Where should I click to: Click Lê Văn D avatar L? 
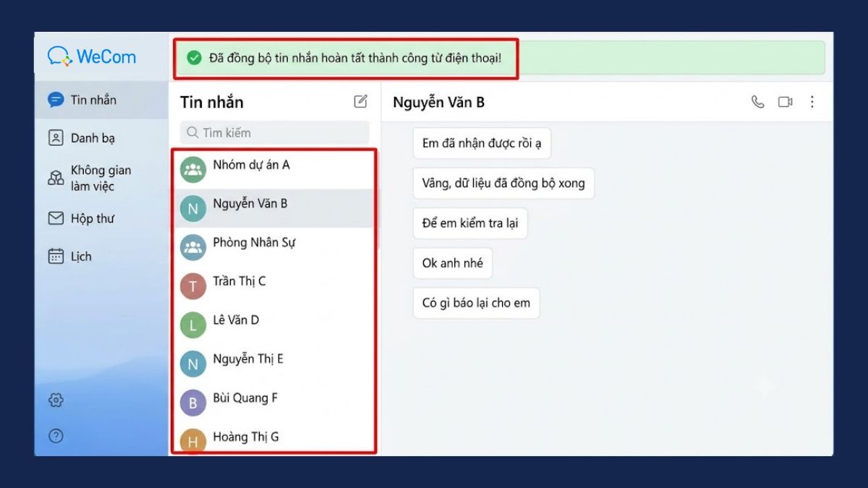point(193,326)
